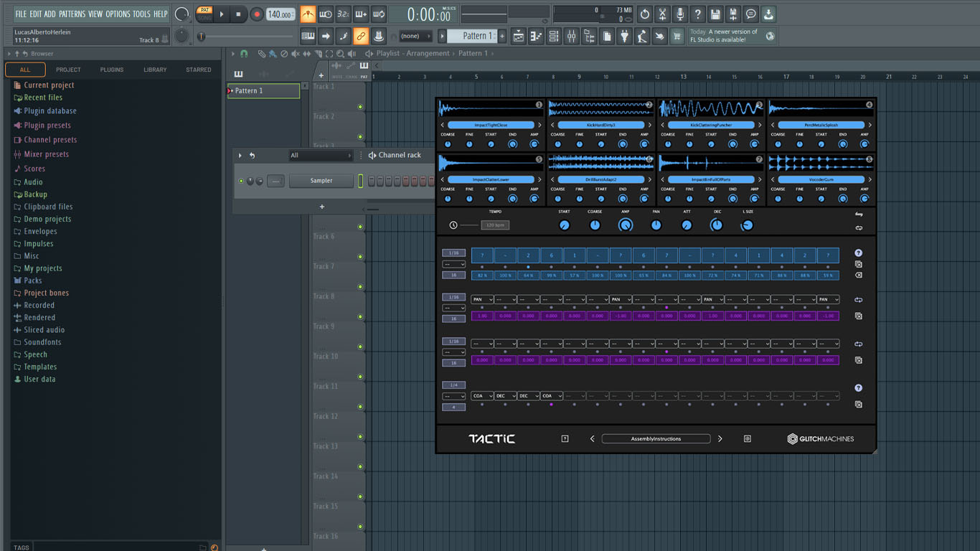Enable loop recording icon in transport toolbar

coord(378,14)
